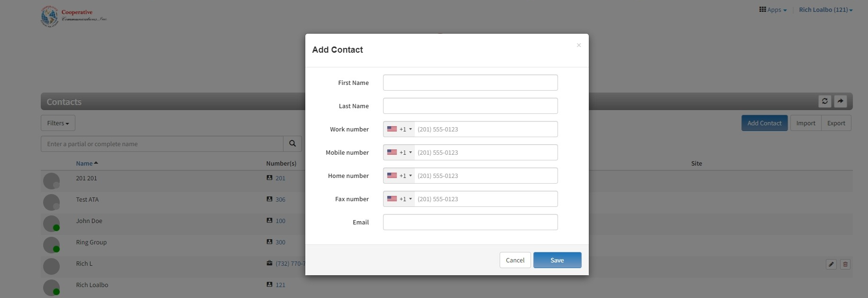Image resolution: width=868 pixels, height=298 pixels.
Task: Click the Email input field
Action: click(470, 222)
